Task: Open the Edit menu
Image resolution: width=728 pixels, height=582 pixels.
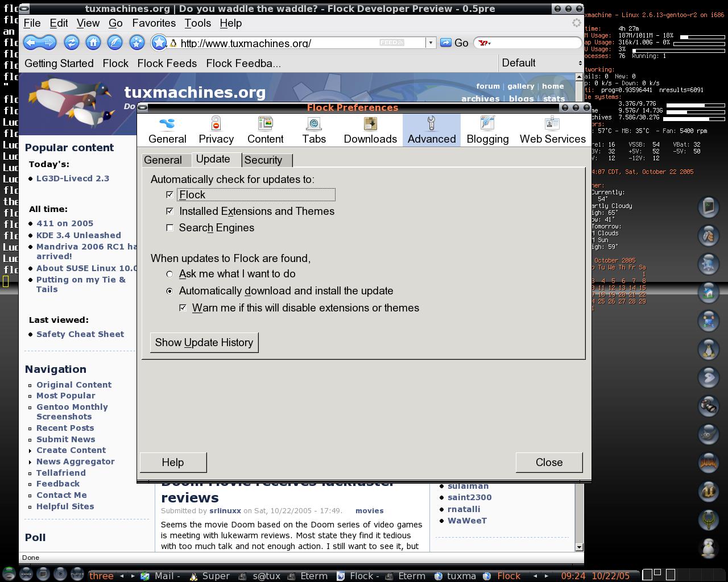Action: (59, 23)
